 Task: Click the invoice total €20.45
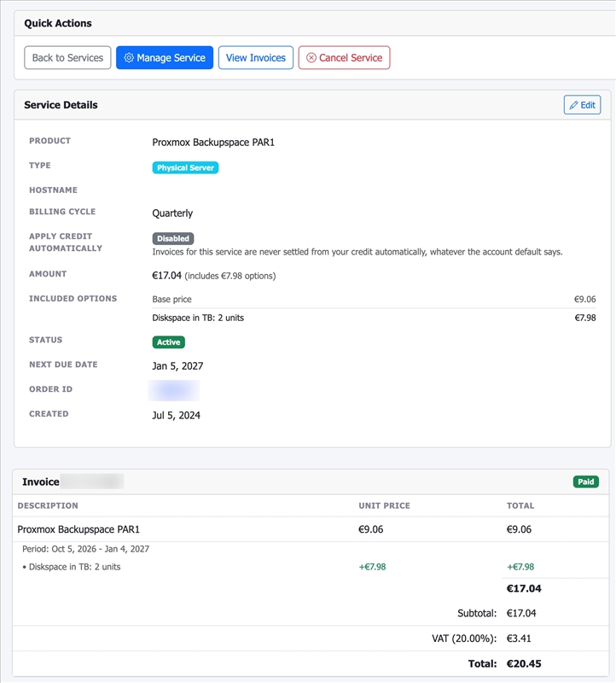pyautogui.click(x=524, y=664)
